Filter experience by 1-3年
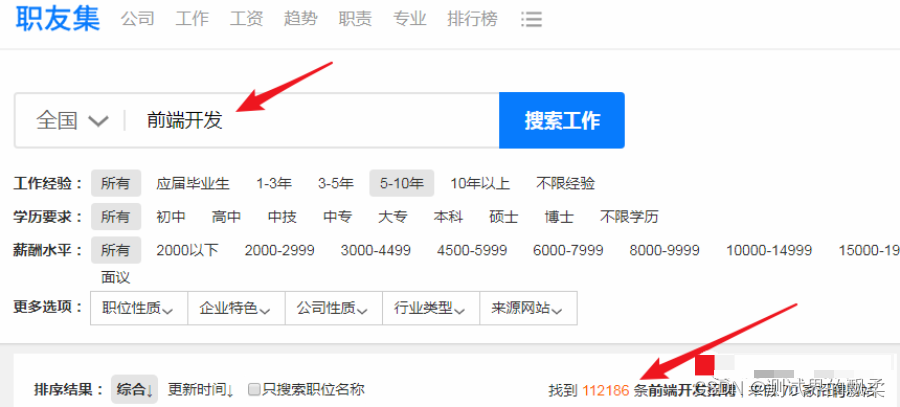This screenshot has height=407, width=900. click(274, 184)
